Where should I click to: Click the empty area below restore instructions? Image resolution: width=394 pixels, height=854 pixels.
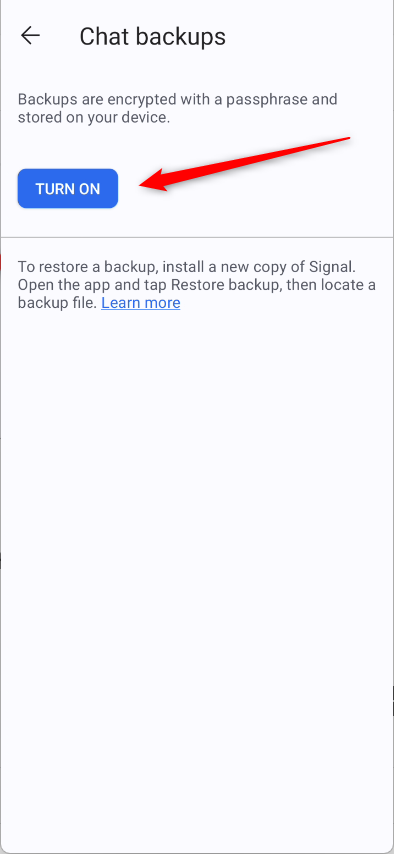(197, 545)
